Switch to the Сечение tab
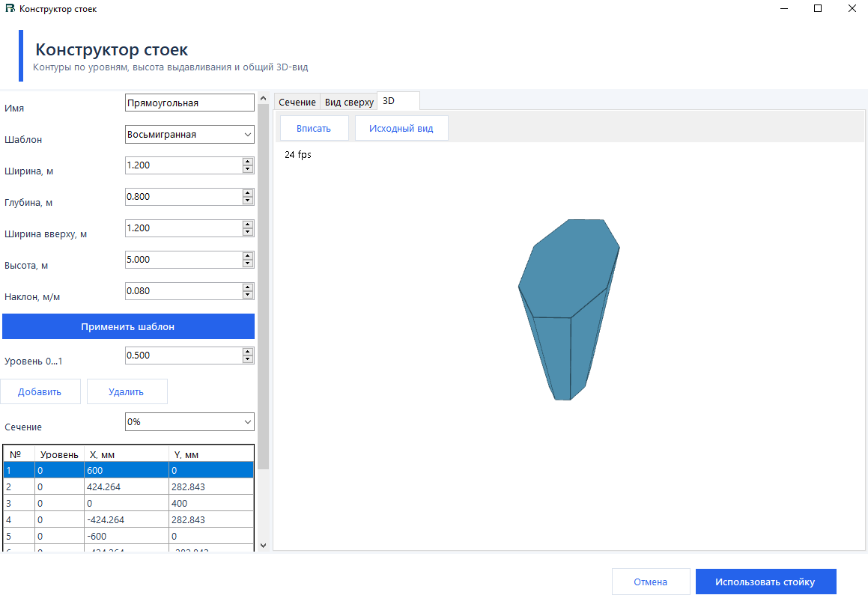Viewport: 868px width, 601px height. coord(297,102)
